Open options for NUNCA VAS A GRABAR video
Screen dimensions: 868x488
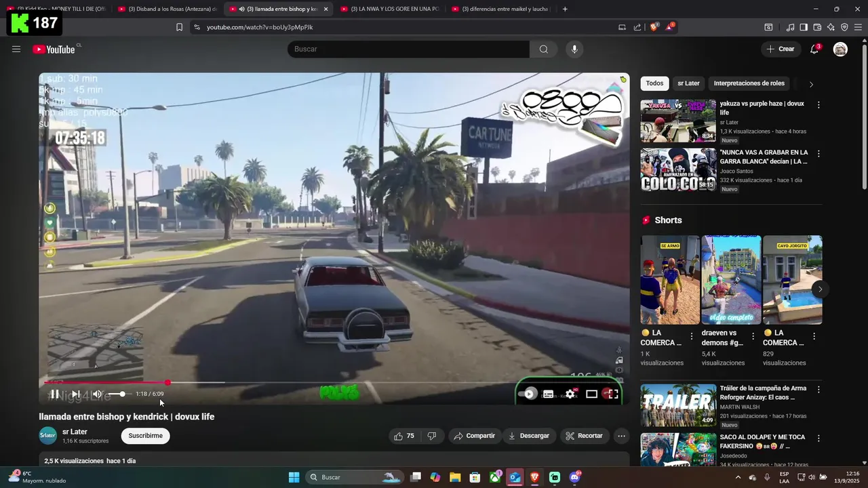(x=818, y=154)
